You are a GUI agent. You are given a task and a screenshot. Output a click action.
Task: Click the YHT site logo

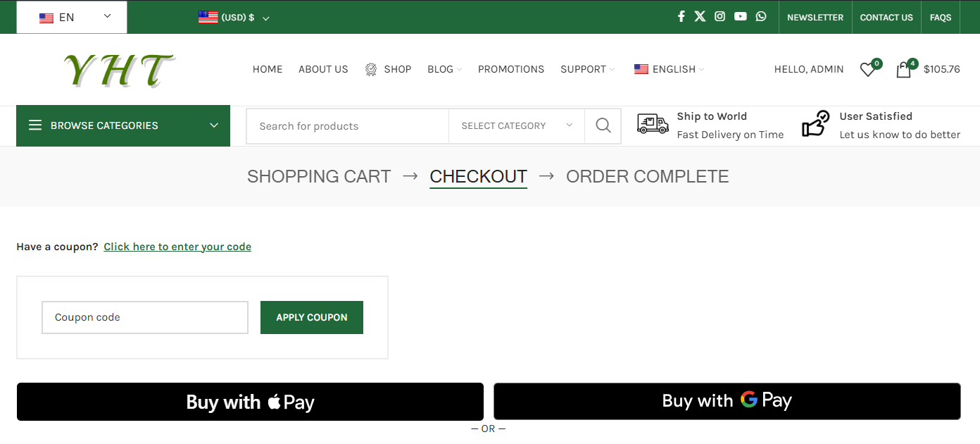[x=118, y=70]
